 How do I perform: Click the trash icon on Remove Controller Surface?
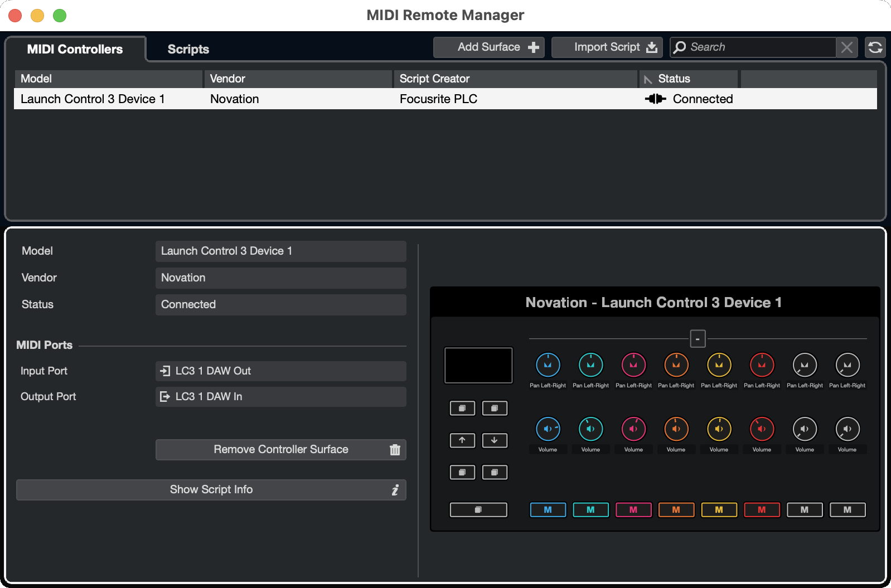(395, 450)
